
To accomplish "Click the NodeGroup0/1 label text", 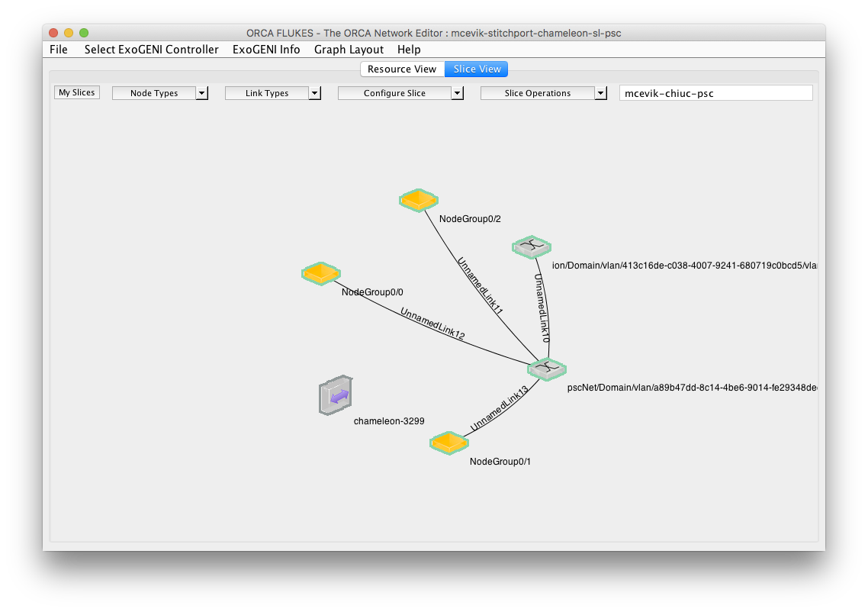I will tap(500, 462).
